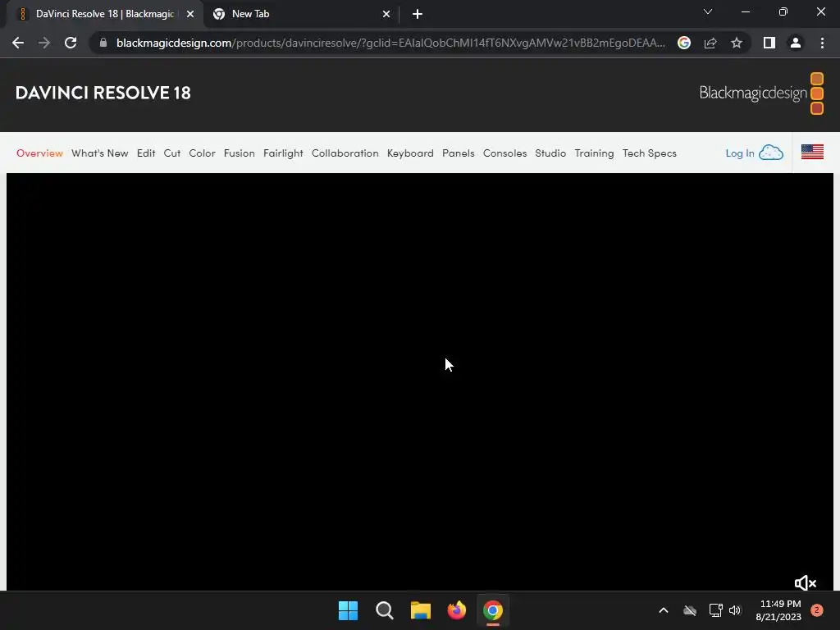Bookmark this page with star icon
840x630 pixels.
point(737,43)
